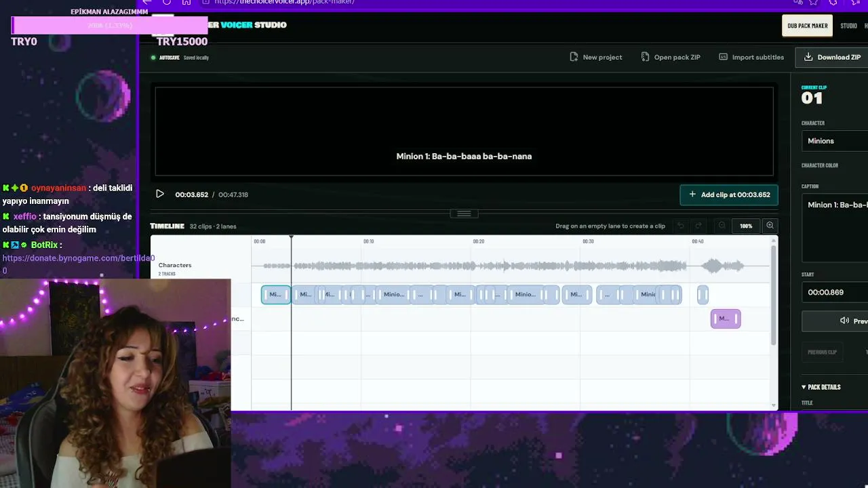
Task: Import subtitles into the project
Action: coord(751,57)
